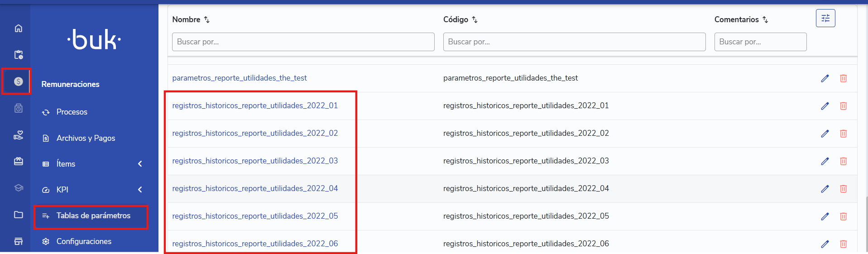
Task: Open registros_historicos_reporte_utilidades_2022_04 link
Action: [x=255, y=188]
